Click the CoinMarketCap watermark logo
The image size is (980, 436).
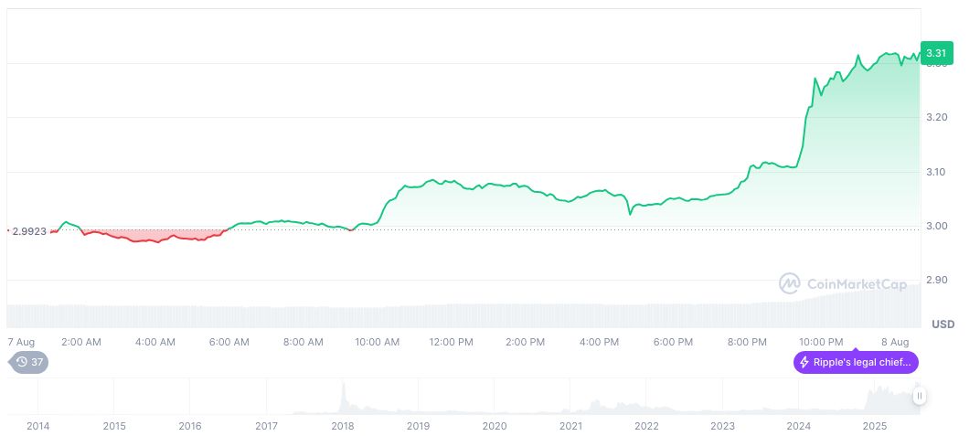[x=789, y=284]
